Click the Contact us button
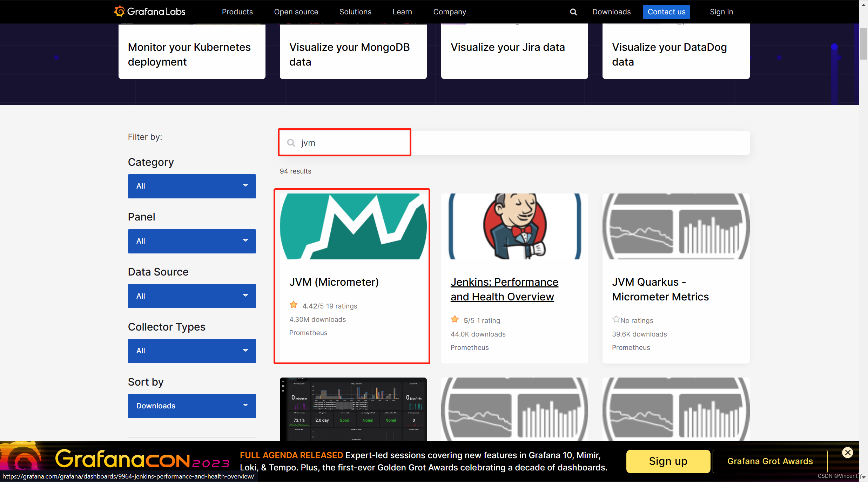 pyautogui.click(x=666, y=12)
